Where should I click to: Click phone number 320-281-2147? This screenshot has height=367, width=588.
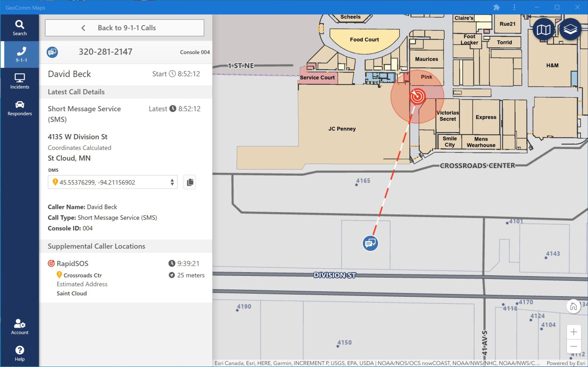pyautogui.click(x=105, y=52)
